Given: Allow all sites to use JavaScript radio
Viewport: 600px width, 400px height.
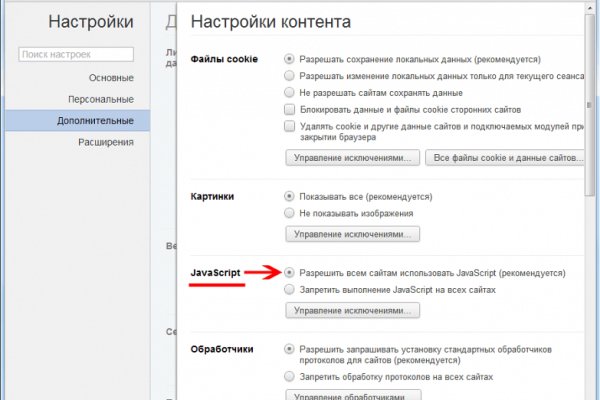Looking at the screenshot, I should [290, 273].
